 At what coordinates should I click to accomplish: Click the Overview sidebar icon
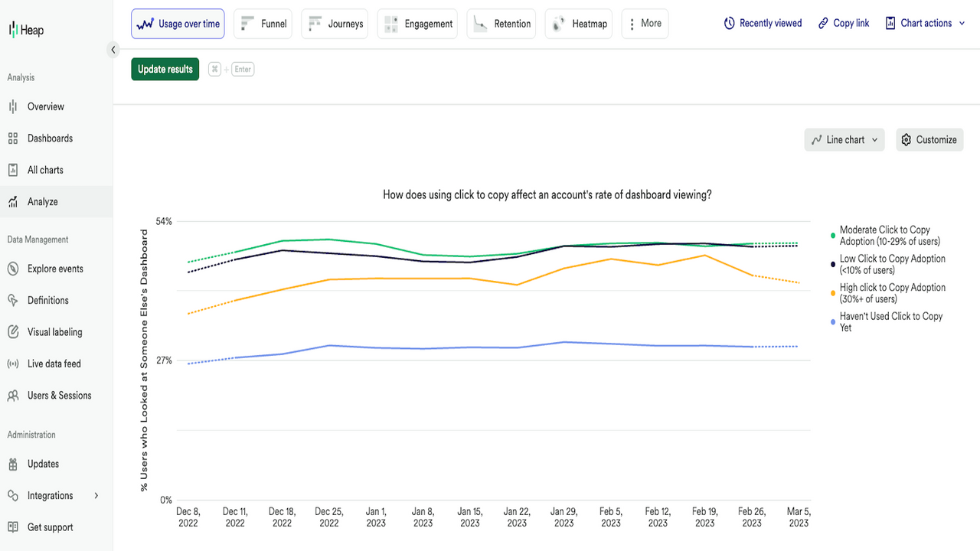click(x=13, y=106)
